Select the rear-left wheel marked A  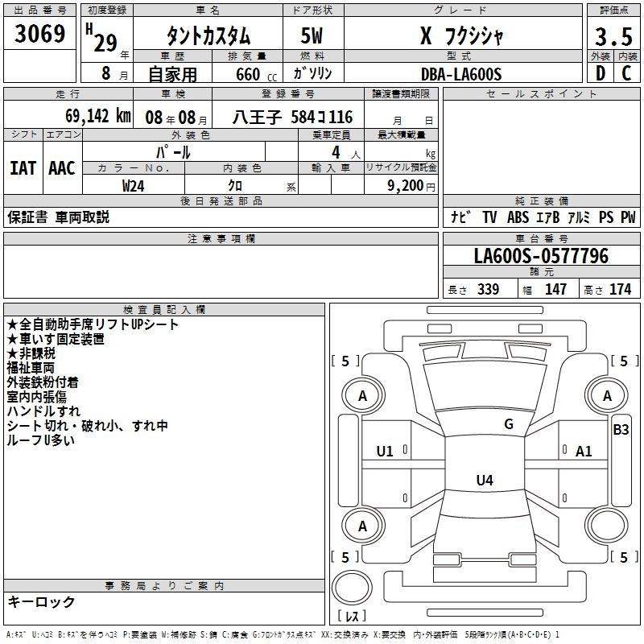362,526
